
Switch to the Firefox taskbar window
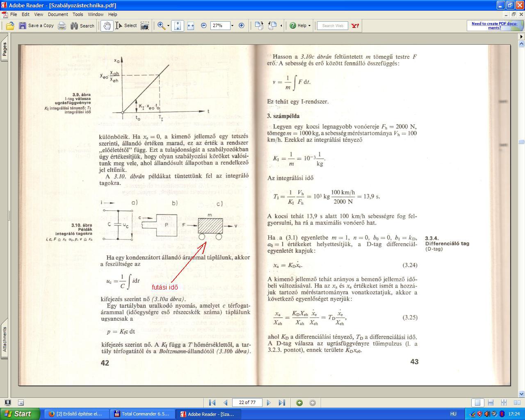click(x=76, y=414)
